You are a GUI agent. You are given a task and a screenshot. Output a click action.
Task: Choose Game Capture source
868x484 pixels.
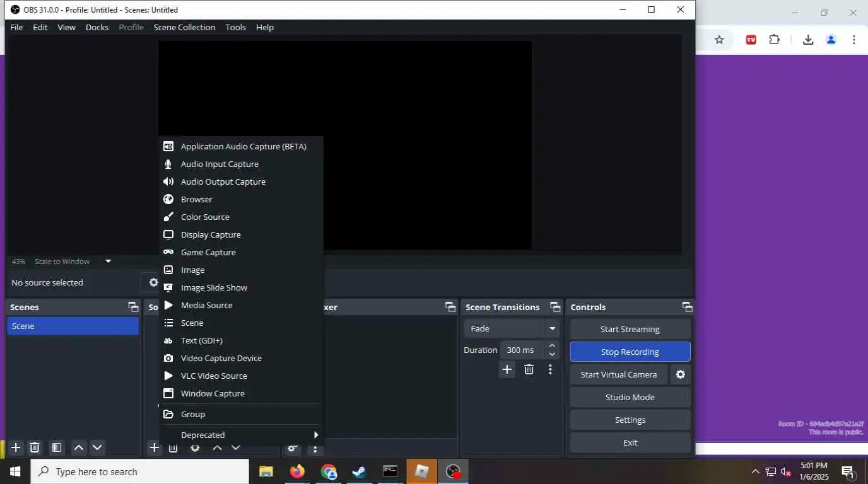(241, 252)
